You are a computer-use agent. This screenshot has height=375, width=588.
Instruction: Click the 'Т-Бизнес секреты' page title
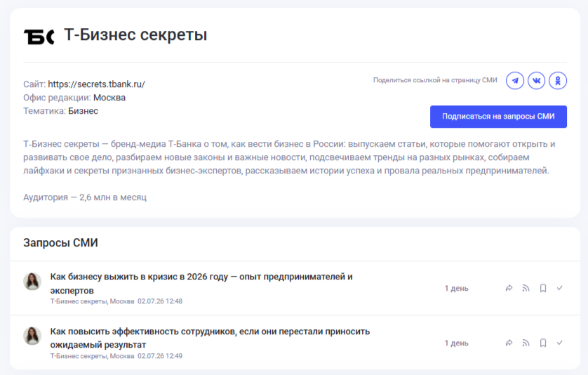tap(135, 34)
